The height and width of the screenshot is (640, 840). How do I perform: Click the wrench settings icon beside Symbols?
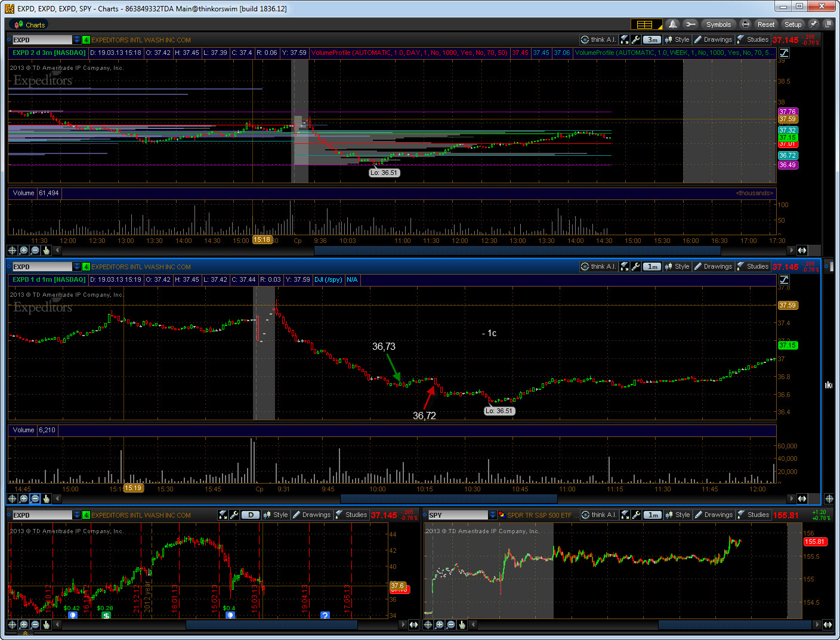click(690, 24)
